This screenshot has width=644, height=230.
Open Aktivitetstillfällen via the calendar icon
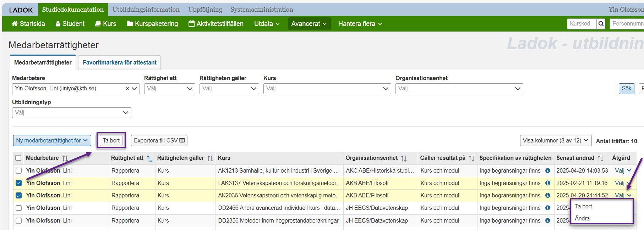point(191,24)
